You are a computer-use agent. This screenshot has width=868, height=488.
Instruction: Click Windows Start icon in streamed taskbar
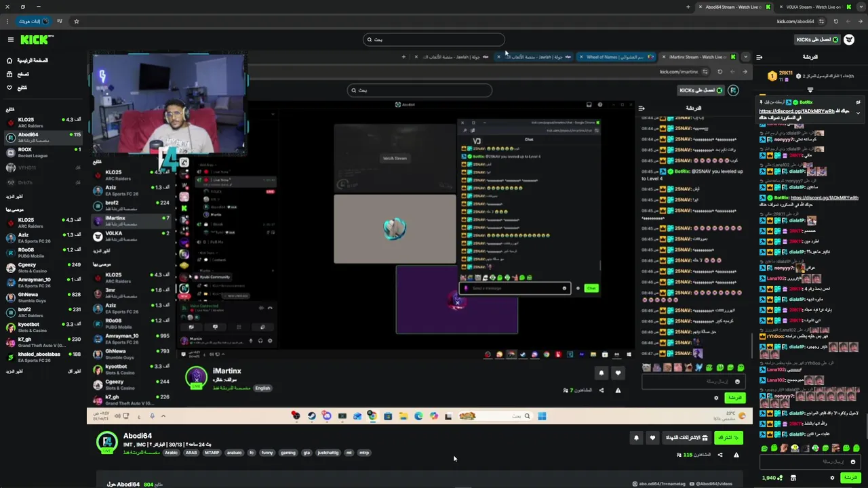(x=542, y=416)
